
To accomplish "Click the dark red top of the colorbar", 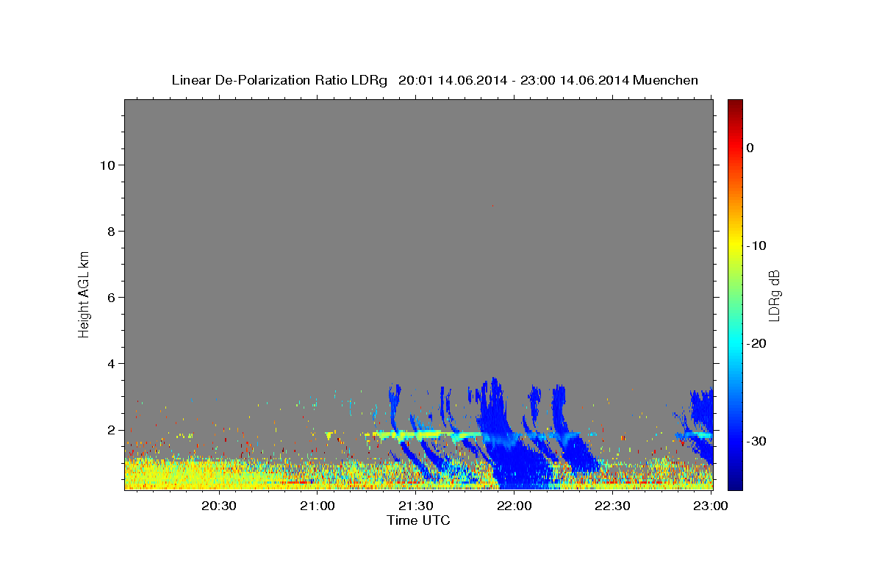I will pos(735,105).
